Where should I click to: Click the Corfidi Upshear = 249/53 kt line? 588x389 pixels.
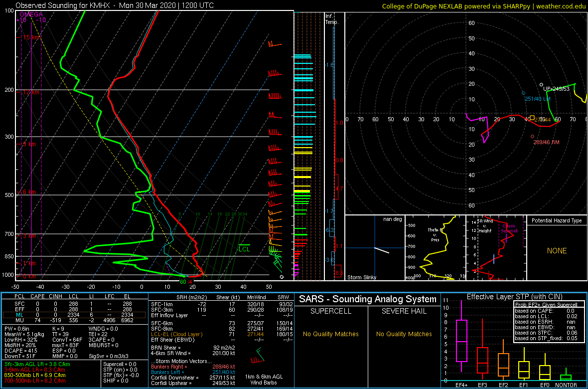coord(193,383)
